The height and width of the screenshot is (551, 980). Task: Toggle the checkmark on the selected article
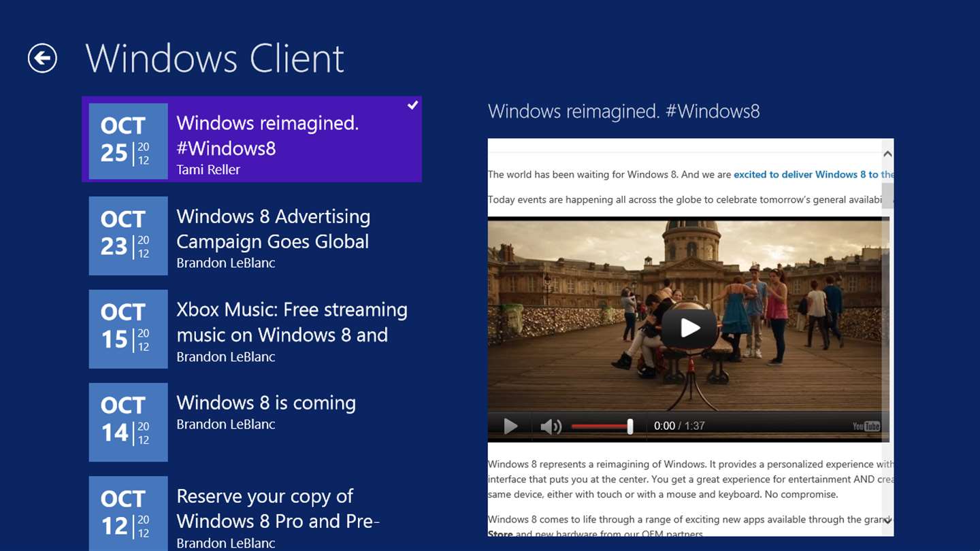point(412,105)
